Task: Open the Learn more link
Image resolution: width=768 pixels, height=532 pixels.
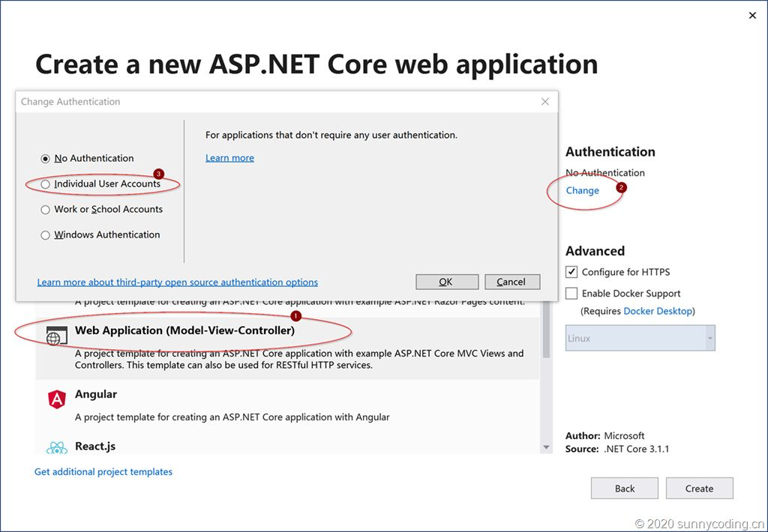Action: (229, 158)
